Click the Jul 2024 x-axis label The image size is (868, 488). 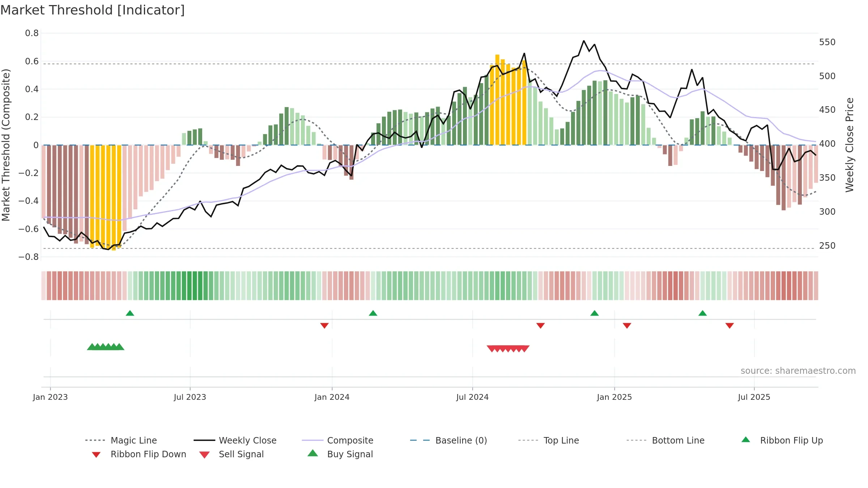[x=472, y=397]
